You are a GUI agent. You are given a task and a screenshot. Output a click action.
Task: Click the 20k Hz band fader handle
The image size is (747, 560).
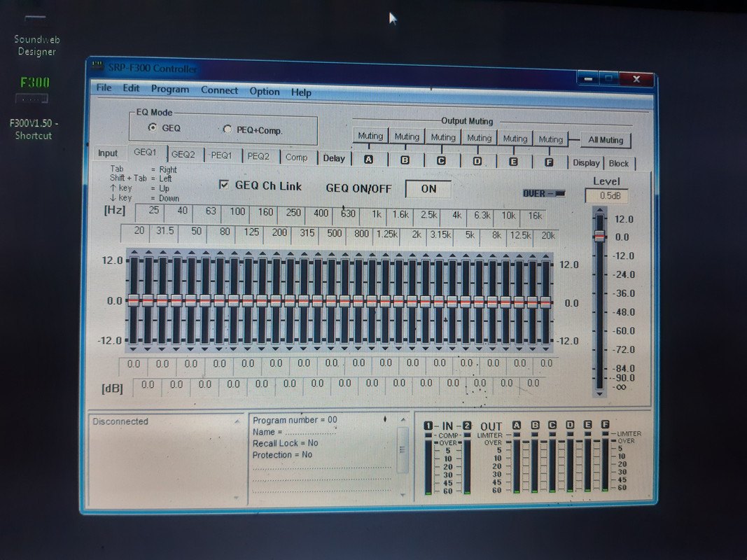pos(545,302)
